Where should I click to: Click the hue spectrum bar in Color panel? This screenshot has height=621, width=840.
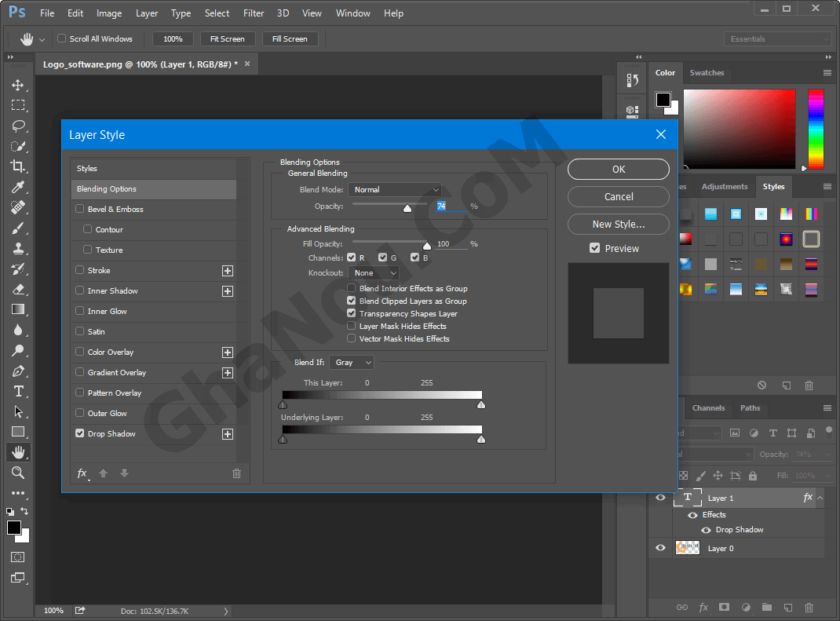(816, 129)
